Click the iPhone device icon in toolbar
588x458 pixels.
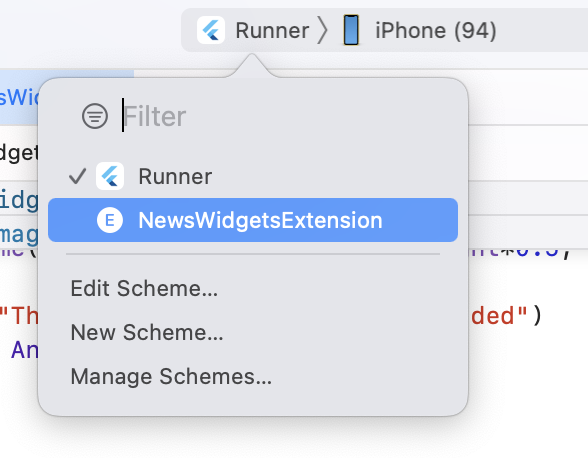coord(351,30)
